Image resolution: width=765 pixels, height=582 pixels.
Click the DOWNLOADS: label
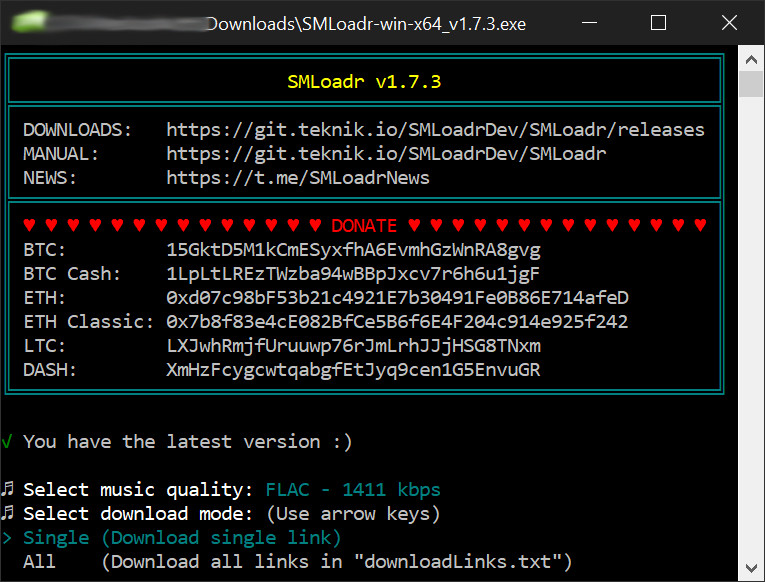pos(78,130)
